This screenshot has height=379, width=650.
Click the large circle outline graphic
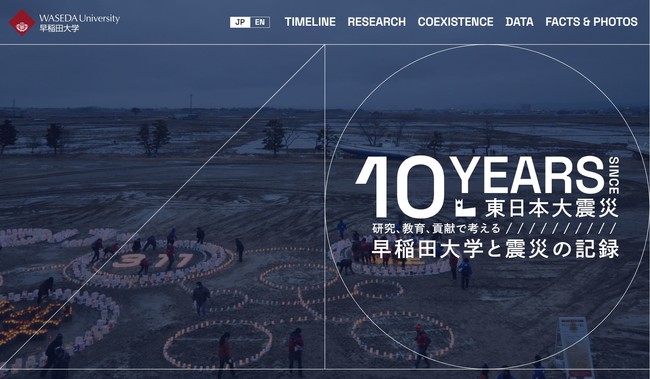487,206
